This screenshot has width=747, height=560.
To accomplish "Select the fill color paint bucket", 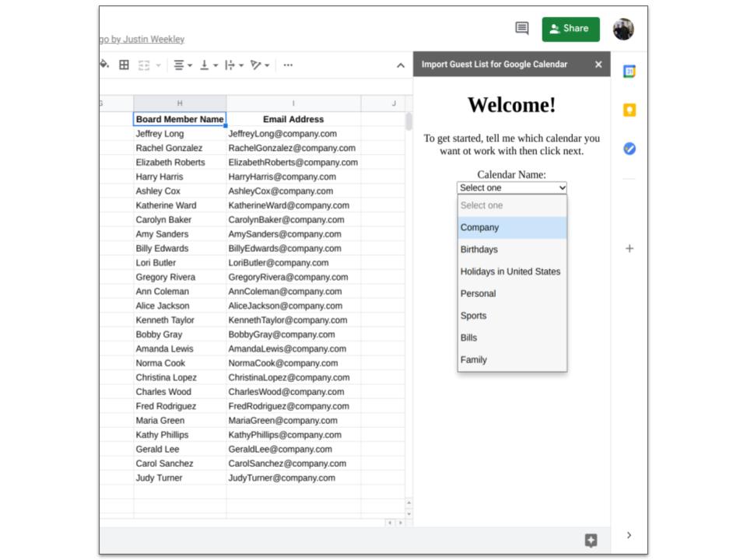I will pos(104,65).
